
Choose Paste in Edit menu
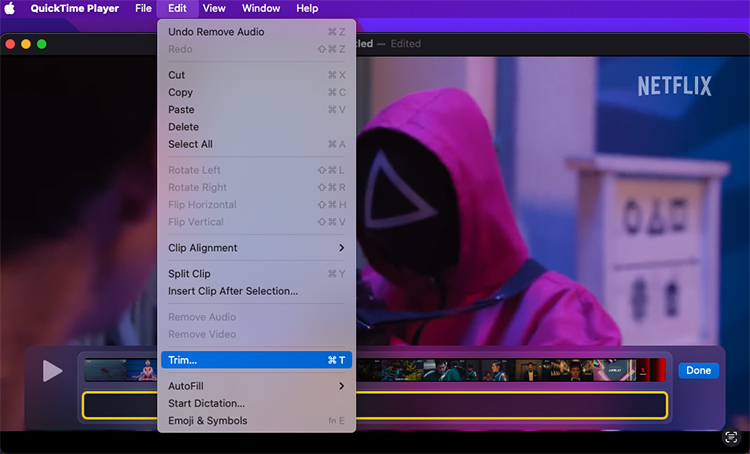[x=256, y=109]
